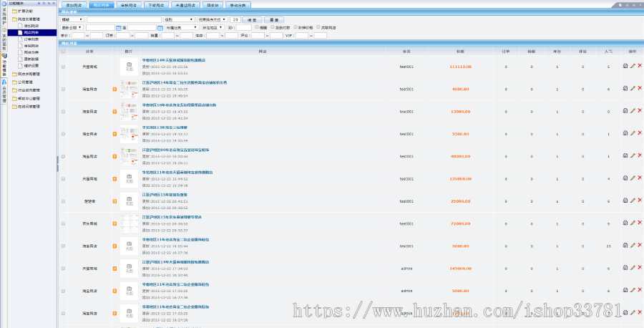Image resolution: width=644 pixels, height=328 pixels.
Task: Click the house icon of the 我的面板 vertical tab
Action: (x=4, y=29)
